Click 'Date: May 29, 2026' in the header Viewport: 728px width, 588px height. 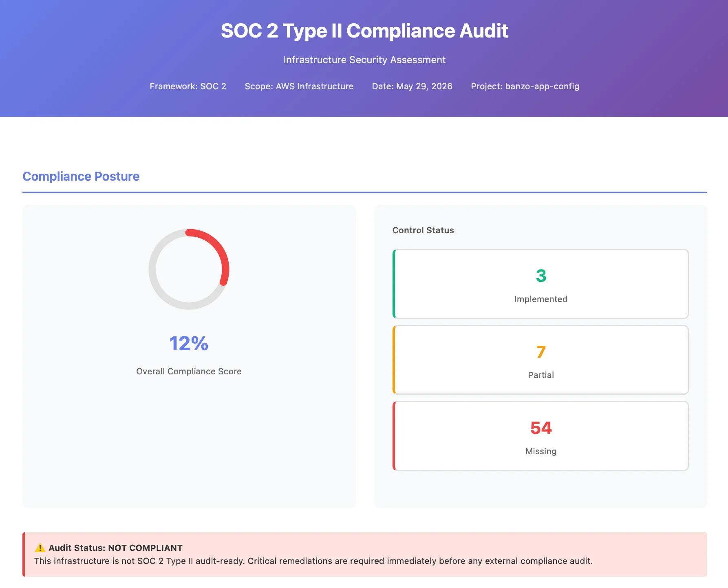click(x=412, y=86)
